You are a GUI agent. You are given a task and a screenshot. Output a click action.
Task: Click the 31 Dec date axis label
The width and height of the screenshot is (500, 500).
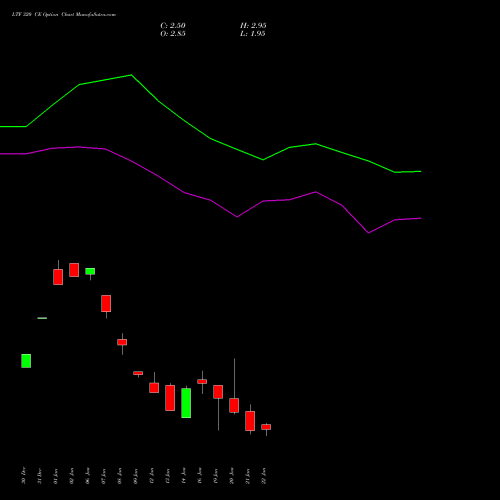(39, 476)
